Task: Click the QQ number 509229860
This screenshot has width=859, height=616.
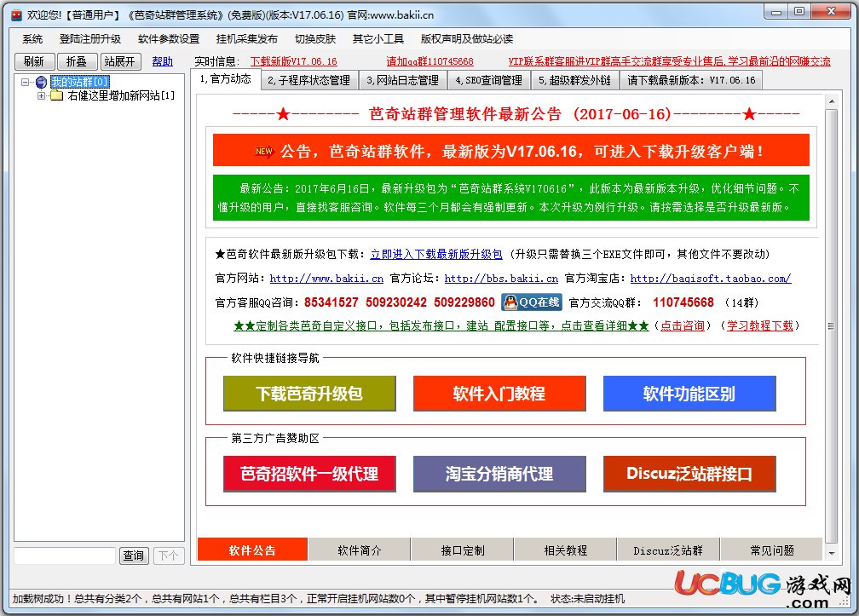Action: [x=464, y=302]
